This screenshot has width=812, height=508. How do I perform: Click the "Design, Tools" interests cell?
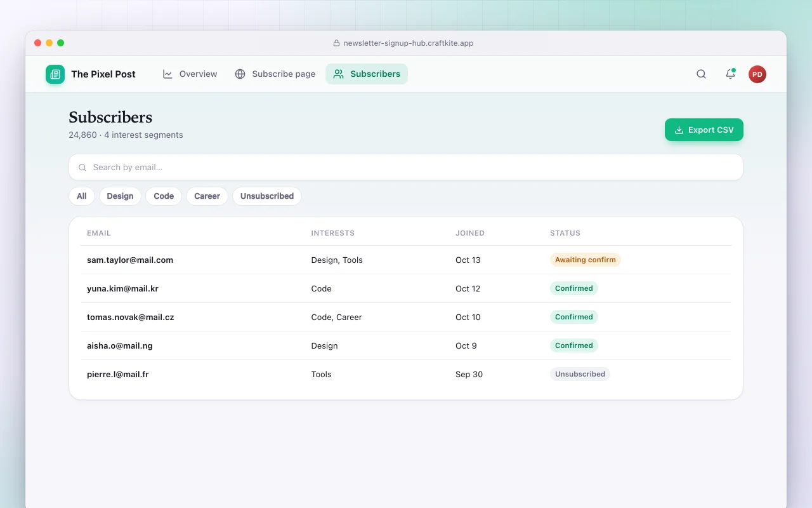click(x=337, y=260)
